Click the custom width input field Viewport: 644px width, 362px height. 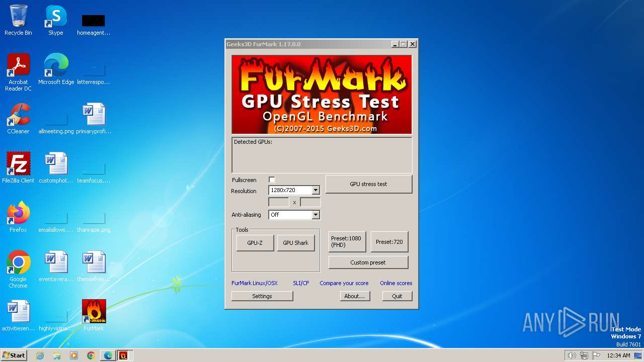(x=279, y=202)
